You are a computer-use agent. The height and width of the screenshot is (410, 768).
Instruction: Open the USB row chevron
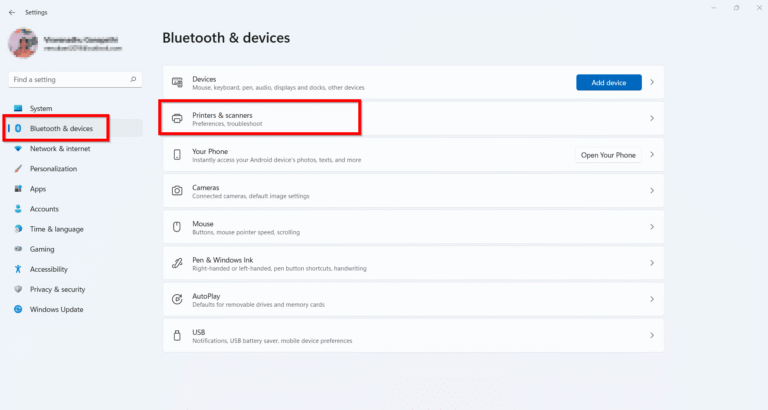pos(652,335)
